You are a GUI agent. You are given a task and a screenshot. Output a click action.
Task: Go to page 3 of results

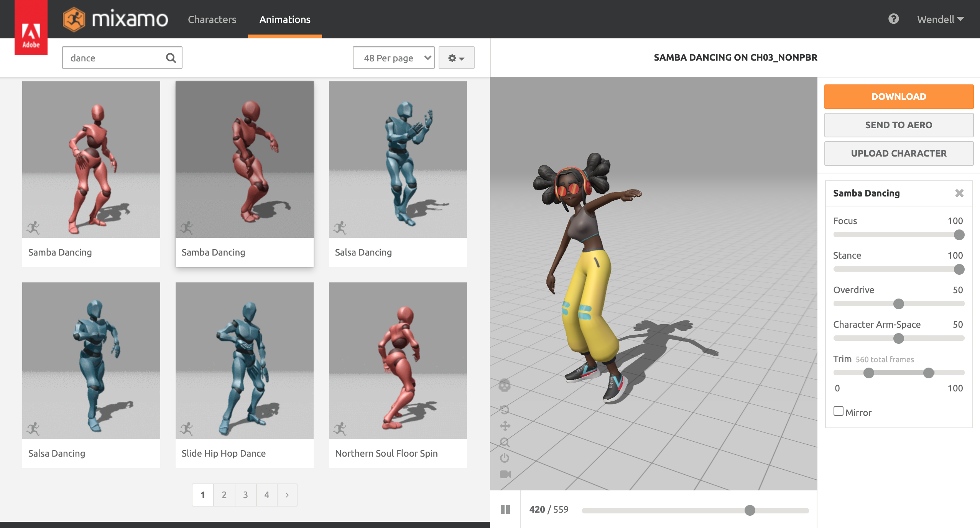coord(245,495)
